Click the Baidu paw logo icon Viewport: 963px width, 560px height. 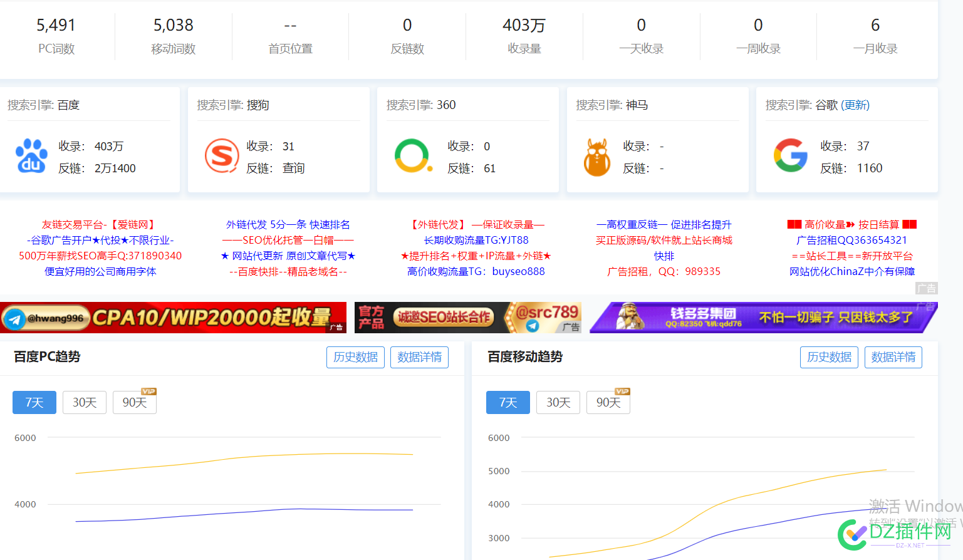31,156
